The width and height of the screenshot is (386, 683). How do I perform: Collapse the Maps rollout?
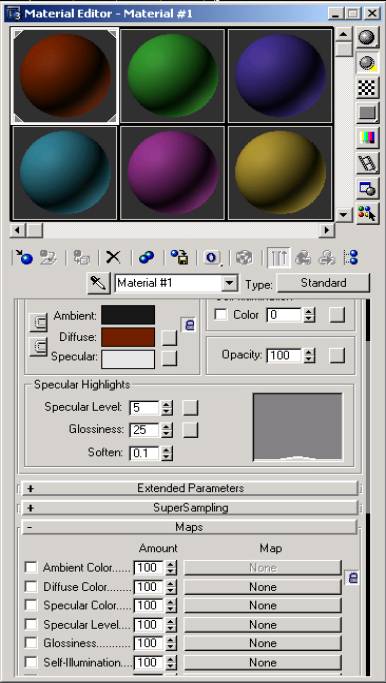(x=190, y=527)
